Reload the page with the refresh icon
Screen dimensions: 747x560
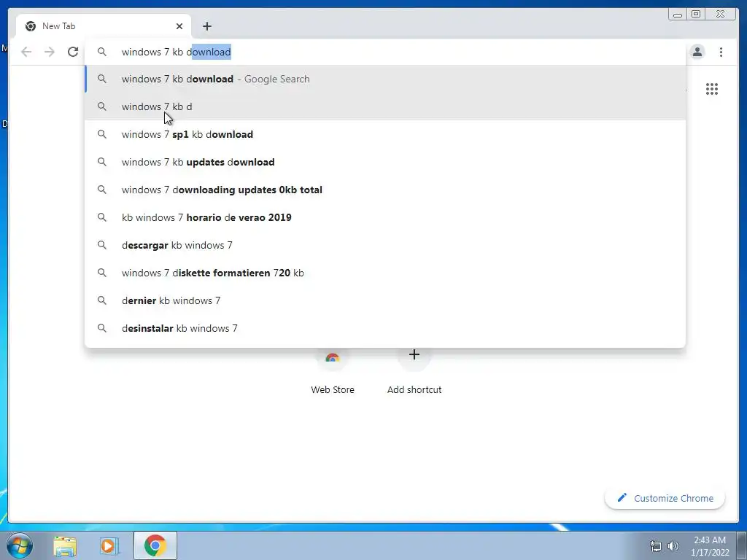click(x=73, y=52)
